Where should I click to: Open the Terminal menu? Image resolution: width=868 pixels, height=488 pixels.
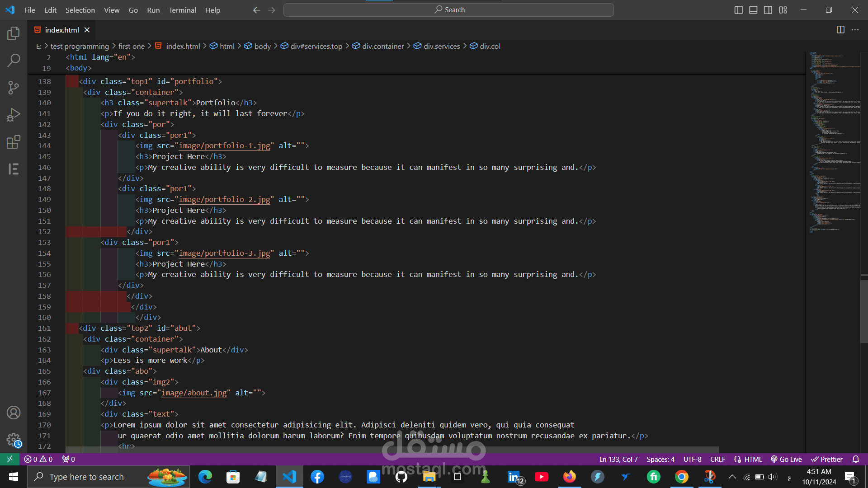182,10
